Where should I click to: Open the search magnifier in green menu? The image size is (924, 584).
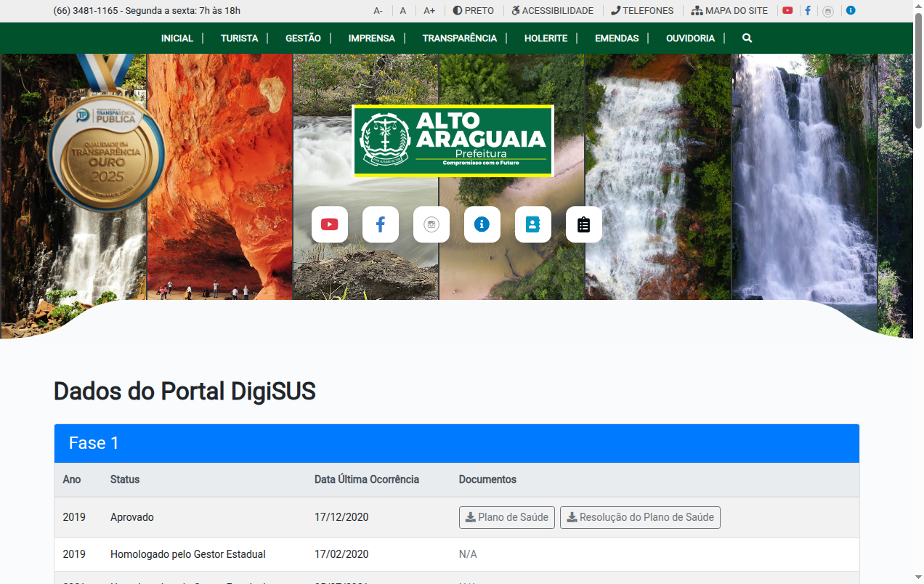(747, 38)
